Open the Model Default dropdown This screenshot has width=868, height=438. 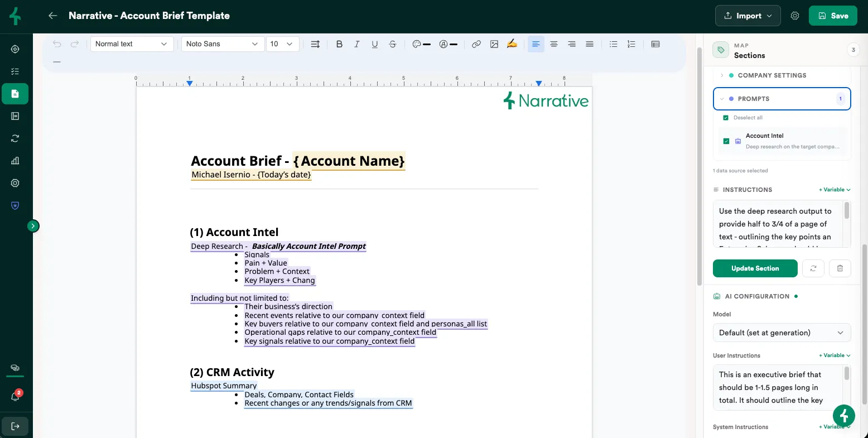point(782,333)
